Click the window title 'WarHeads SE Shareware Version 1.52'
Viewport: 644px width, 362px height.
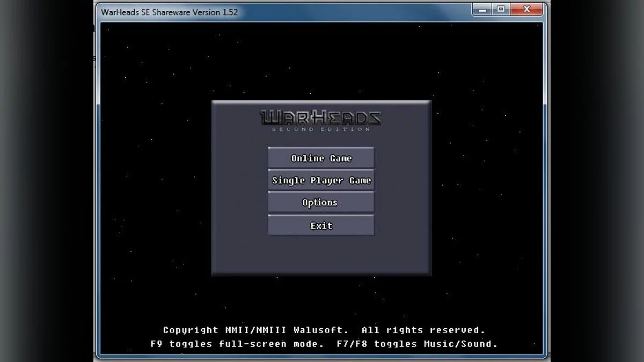[169, 12]
